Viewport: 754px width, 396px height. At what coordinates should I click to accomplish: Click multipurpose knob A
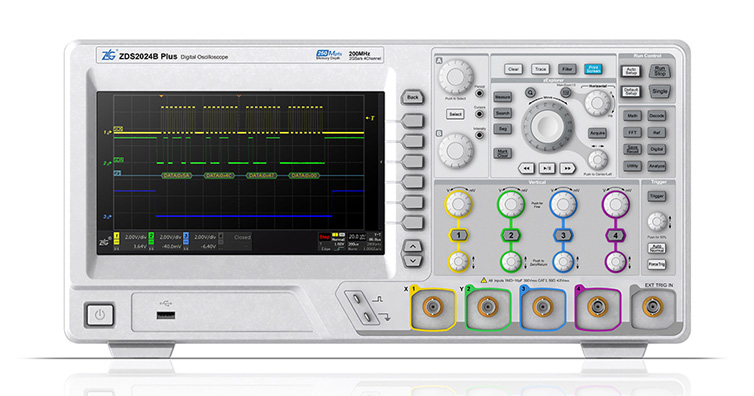coord(455,76)
